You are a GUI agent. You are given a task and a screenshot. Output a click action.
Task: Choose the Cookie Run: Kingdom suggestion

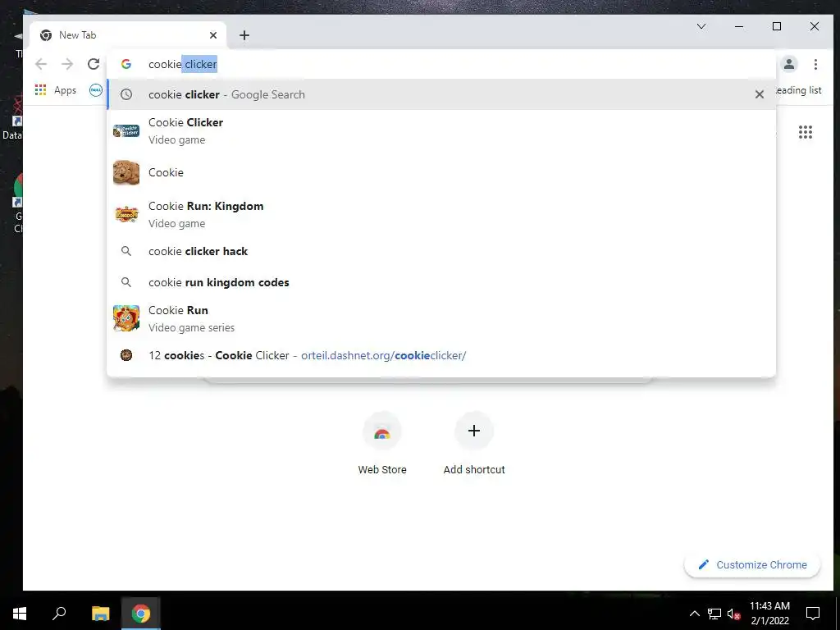[441, 214]
